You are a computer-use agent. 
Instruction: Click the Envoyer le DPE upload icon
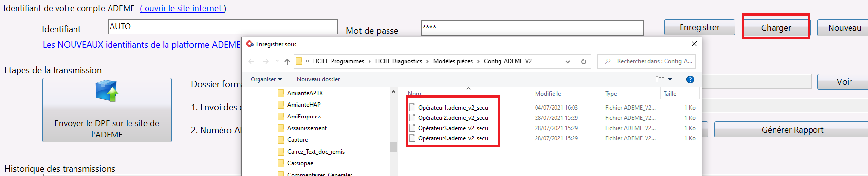pyautogui.click(x=107, y=91)
